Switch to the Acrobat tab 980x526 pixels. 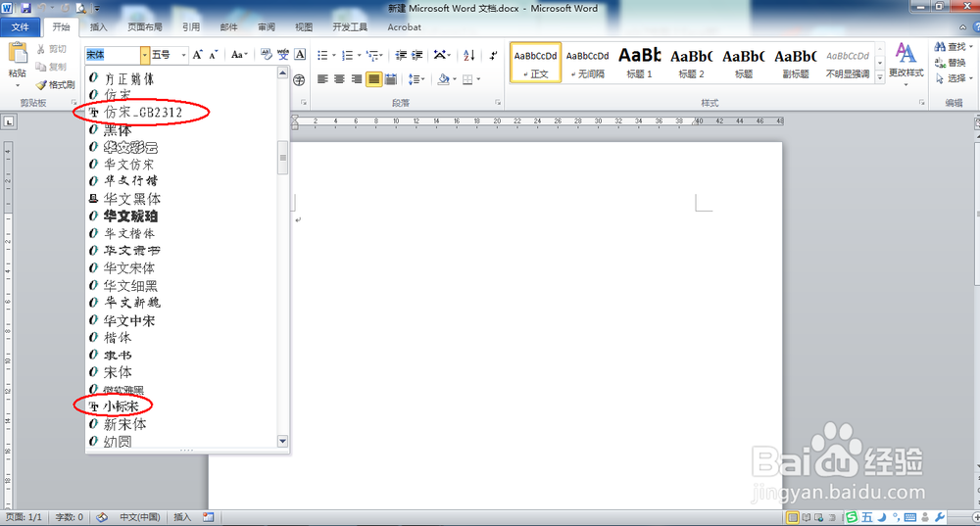point(404,26)
